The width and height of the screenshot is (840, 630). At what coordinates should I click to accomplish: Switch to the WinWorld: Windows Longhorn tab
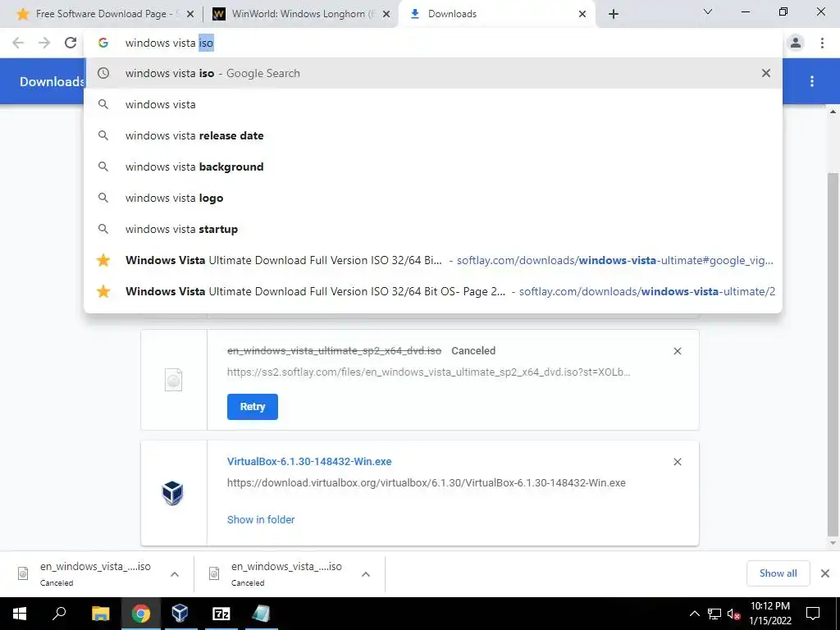(300, 15)
